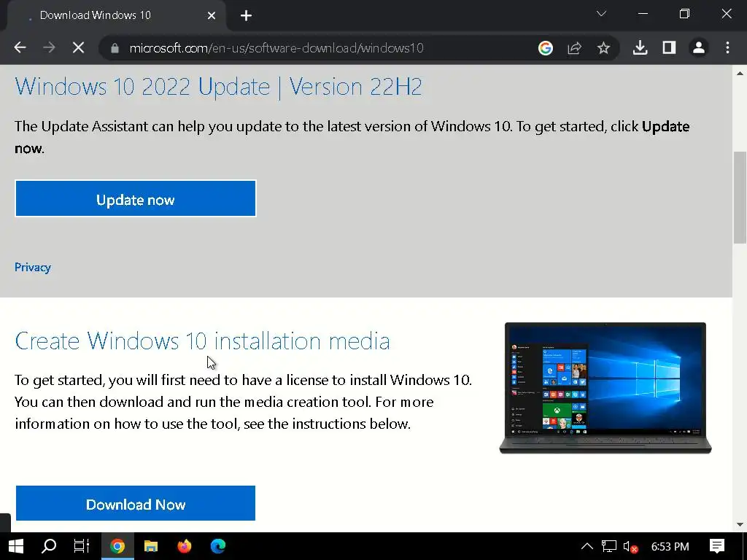Screen dimensions: 747x560
Task: Click the scrollbar down arrow
Action: (740, 525)
